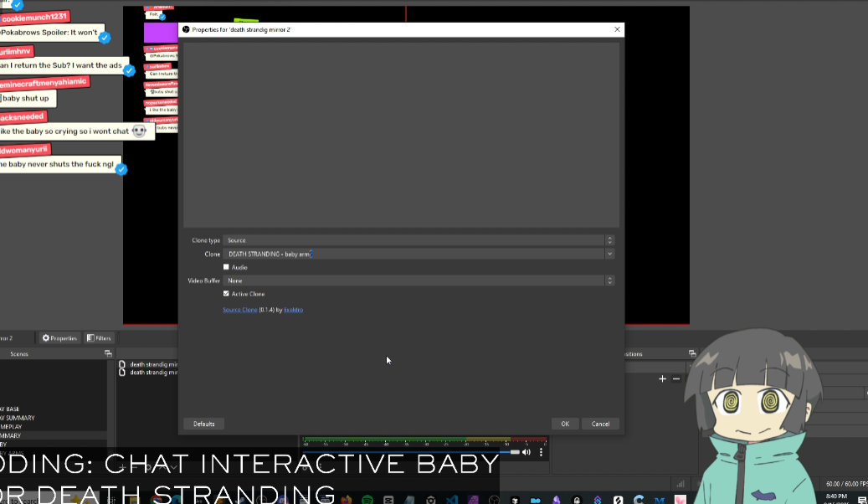Uncheck the Active Clone checkbox
The height and width of the screenshot is (504, 868).
pyautogui.click(x=226, y=294)
